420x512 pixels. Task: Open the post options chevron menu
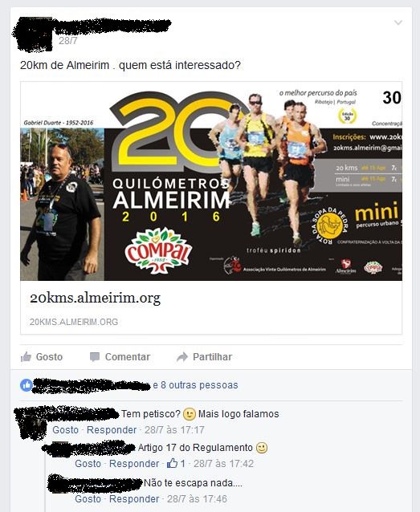(398, 22)
